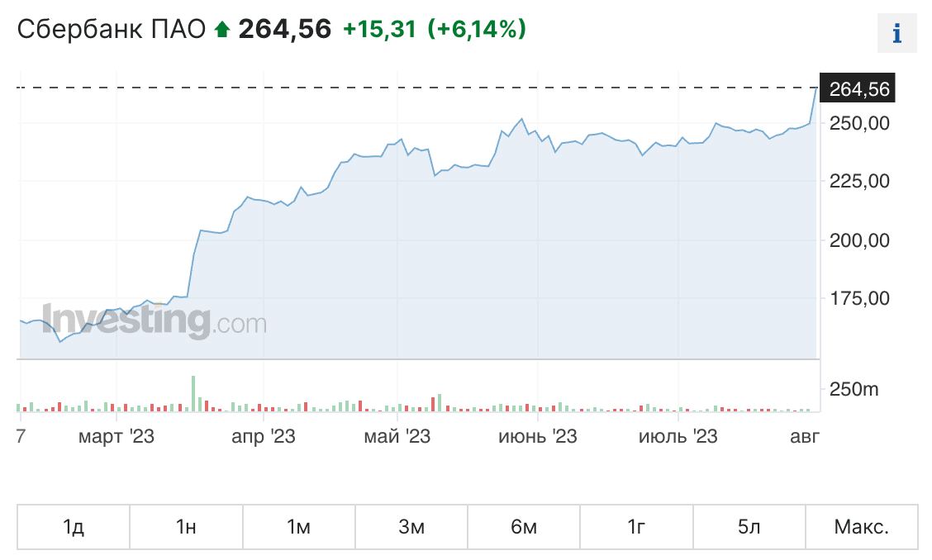Image resolution: width=932 pixels, height=560 pixels.
Task: Click the Сбербанк ПАО title
Action: (112, 30)
